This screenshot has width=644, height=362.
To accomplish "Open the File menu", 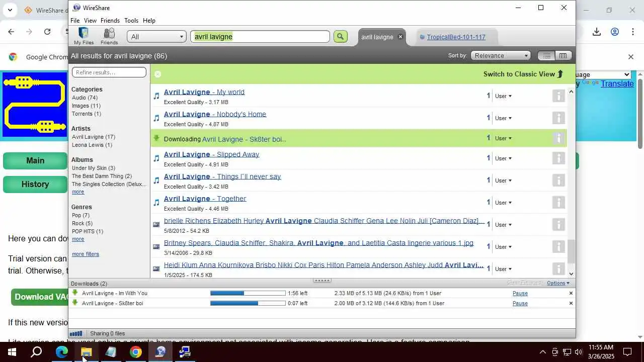I will click(75, 21).
